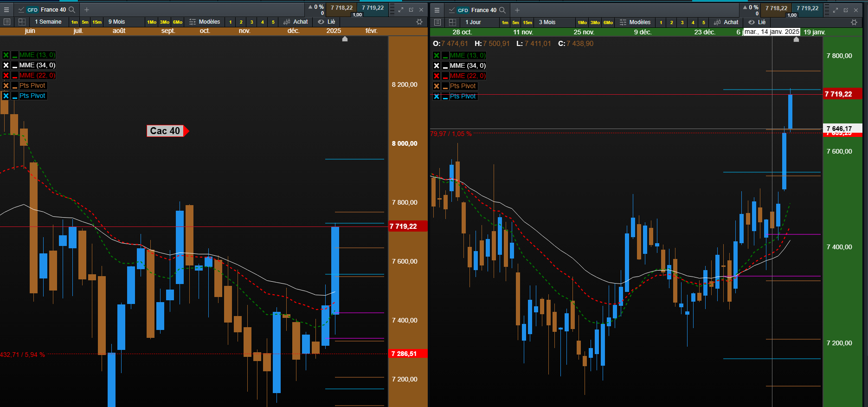The width and height of the screenshot is (868, 407).
Task: Click the Achat button on the right chart
Action: click(727, 22)
